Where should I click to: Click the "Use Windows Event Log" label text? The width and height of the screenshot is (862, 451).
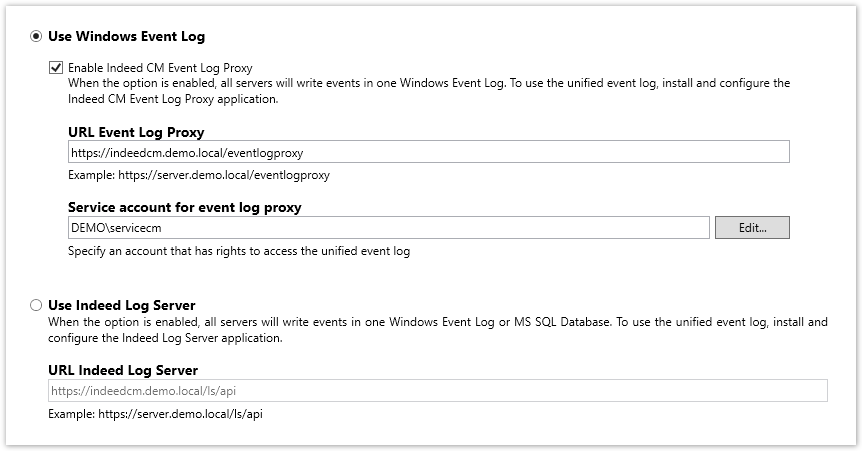tap(126, 36)
